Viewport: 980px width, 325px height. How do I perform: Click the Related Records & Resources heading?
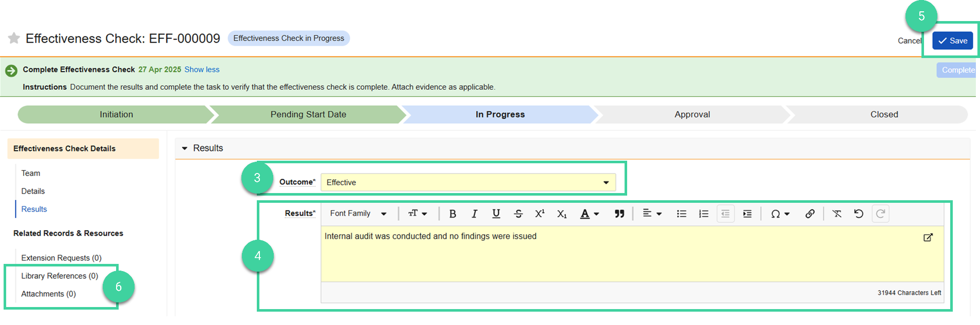pyautogui.click(x=68, y=233)
